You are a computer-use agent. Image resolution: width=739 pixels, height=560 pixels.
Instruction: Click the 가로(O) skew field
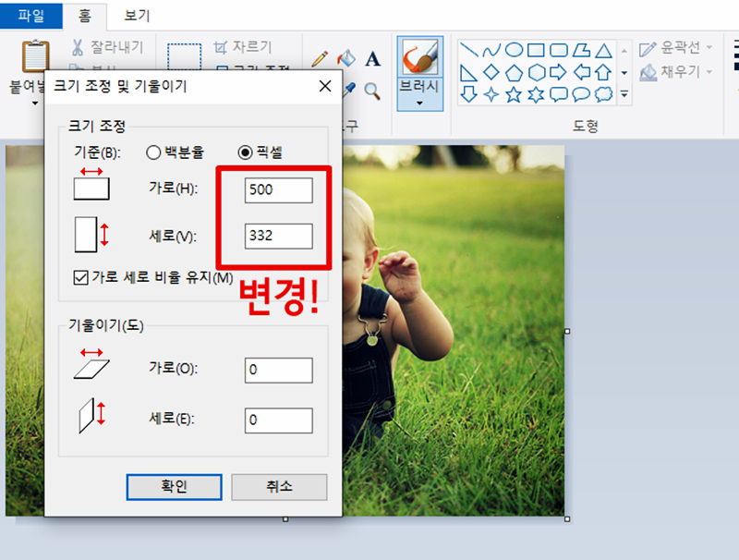point(279,370)
